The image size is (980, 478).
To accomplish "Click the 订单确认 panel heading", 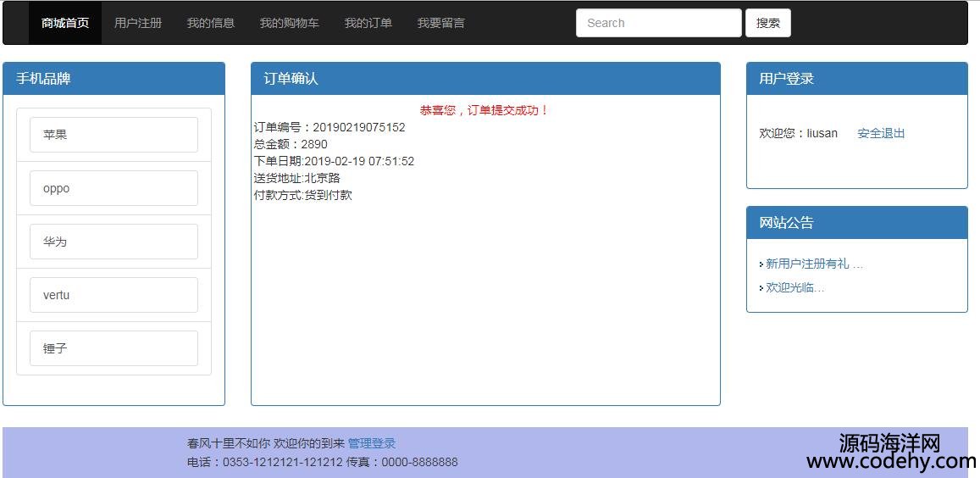I will pos(485,79).
